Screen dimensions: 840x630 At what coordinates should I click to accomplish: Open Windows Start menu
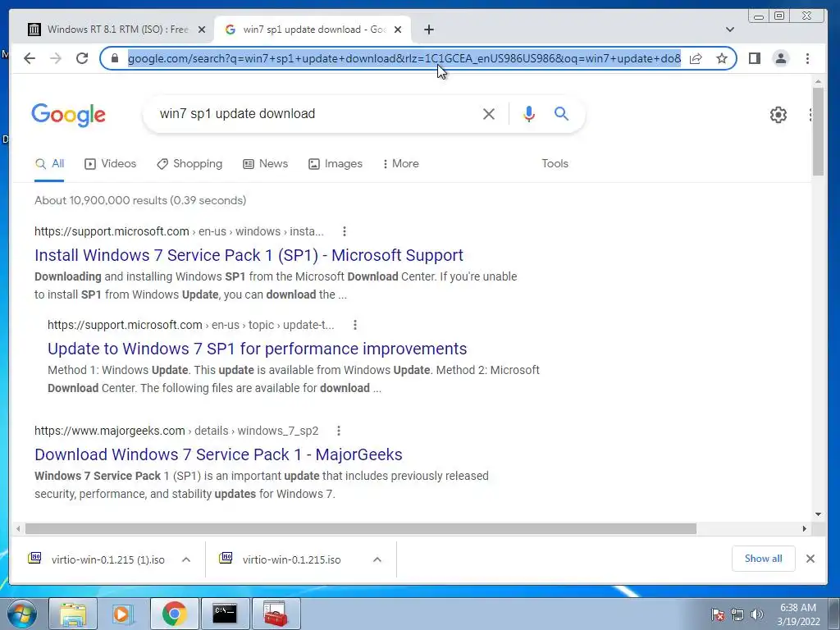point(22,614)
